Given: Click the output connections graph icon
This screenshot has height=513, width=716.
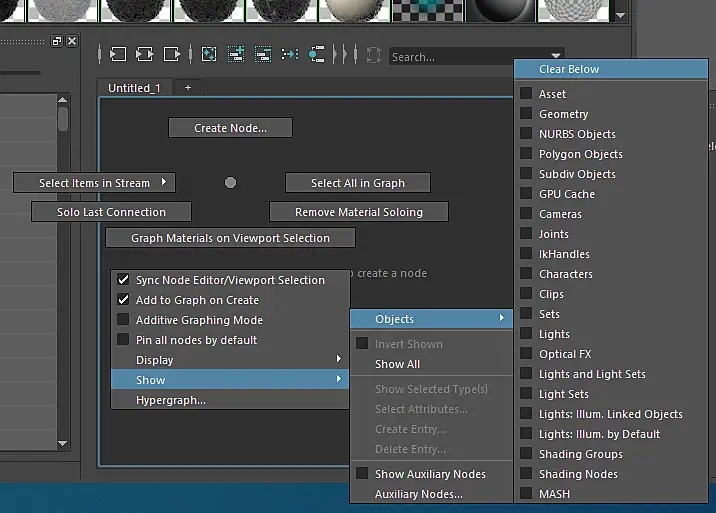Looking at the screenshot, I should coord(172,54).
